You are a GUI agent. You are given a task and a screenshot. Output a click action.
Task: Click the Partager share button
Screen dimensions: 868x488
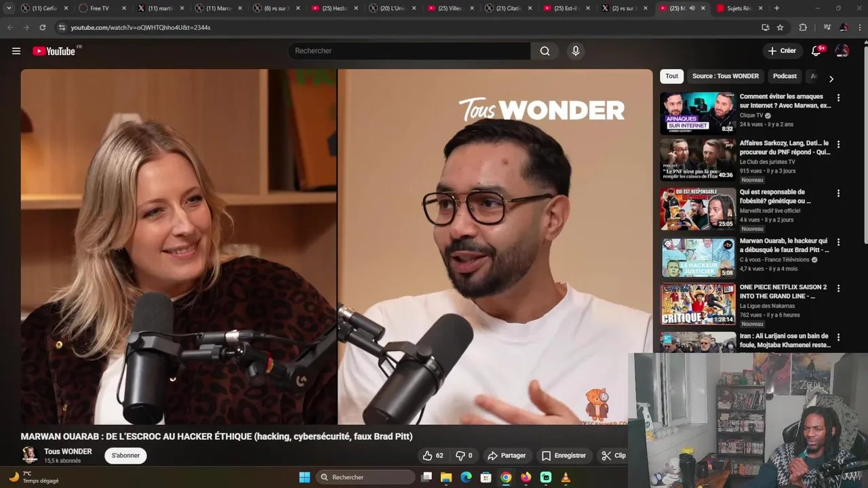pos(507,455)
